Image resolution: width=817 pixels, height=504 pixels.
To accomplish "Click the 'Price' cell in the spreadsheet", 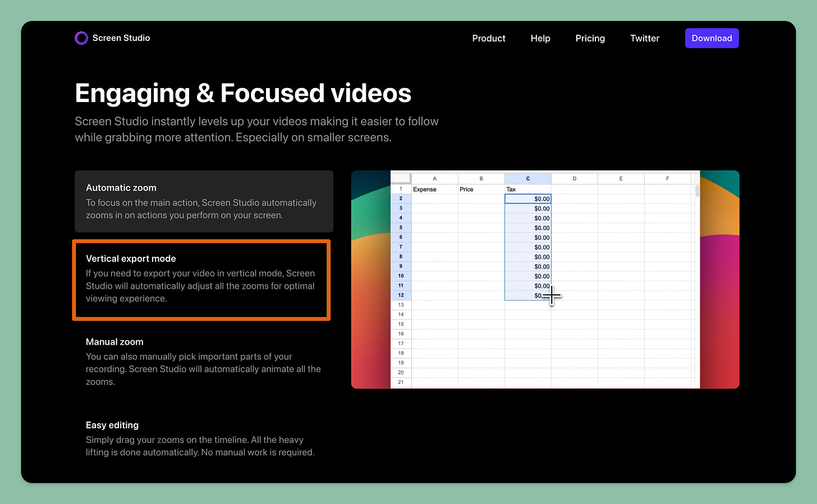I will (481, 189).
